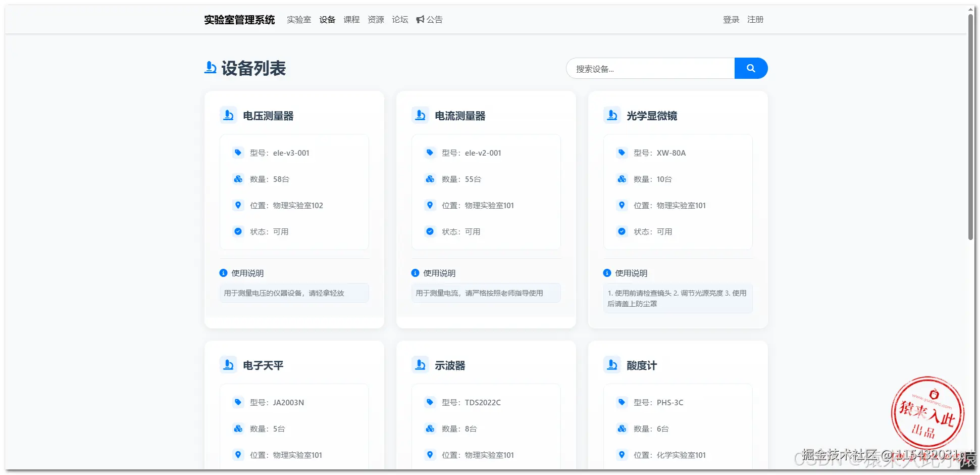Click the 光学显微镜 card device icon
This screenshot has width=980, height=475.
612,115
